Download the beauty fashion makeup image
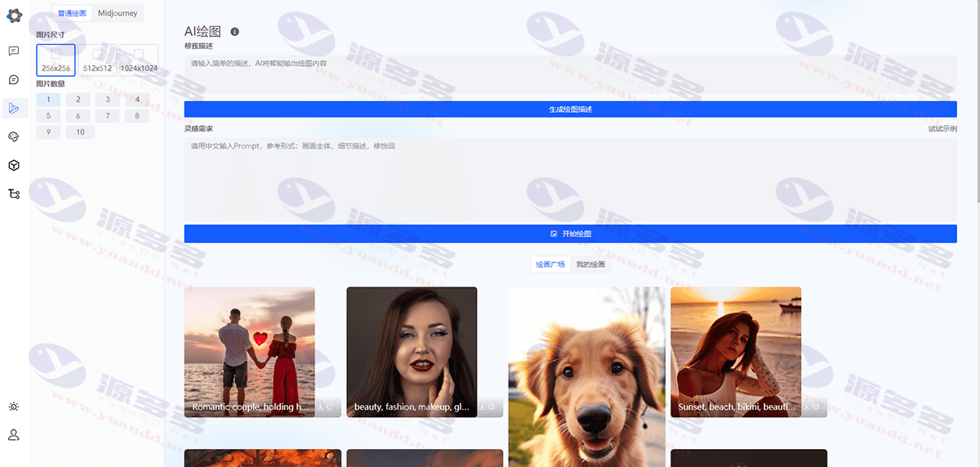Viewport: 980px width, 467px height. pos(483,407)
